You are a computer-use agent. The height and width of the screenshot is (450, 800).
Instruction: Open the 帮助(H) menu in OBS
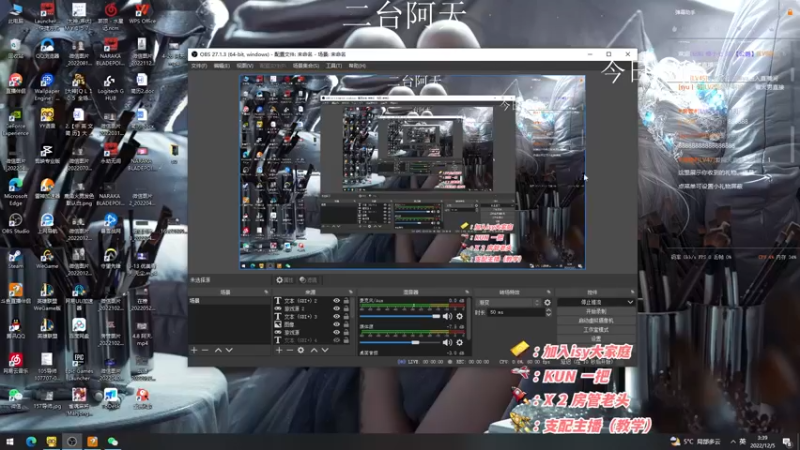click(x=357, y=66)
